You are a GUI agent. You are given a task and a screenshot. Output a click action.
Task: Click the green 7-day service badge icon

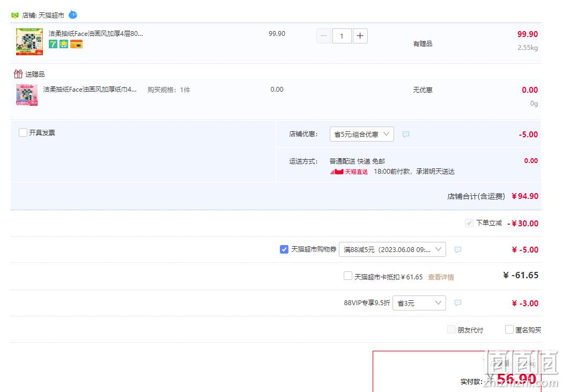[x=53, y=44]
